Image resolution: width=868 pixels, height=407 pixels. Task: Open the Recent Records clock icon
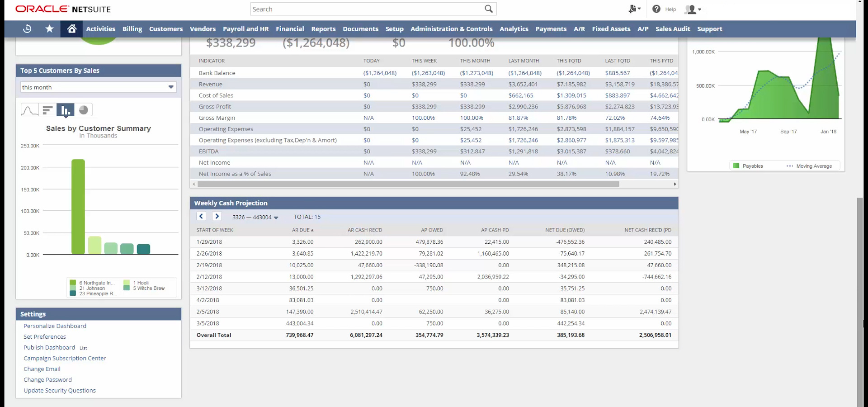pos(27,29)
